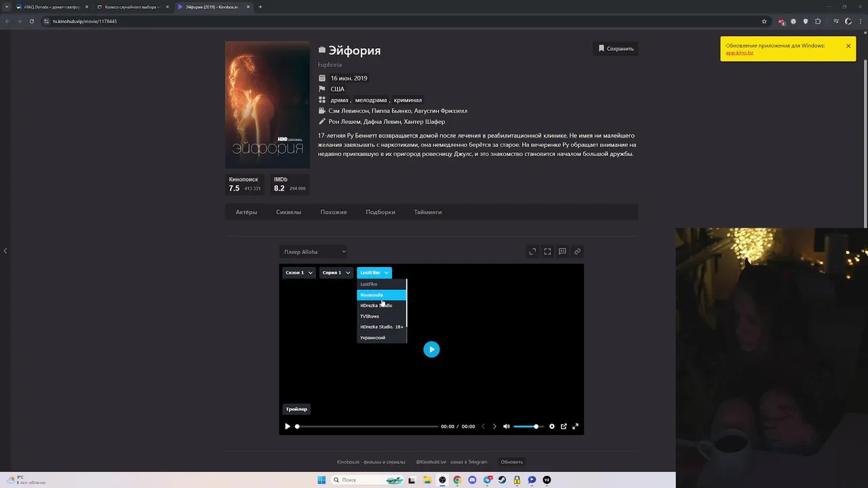Image resolution: width=868 pixels, height=488 pixels.
Task: Click the Трейлер button
Action: 296,409
